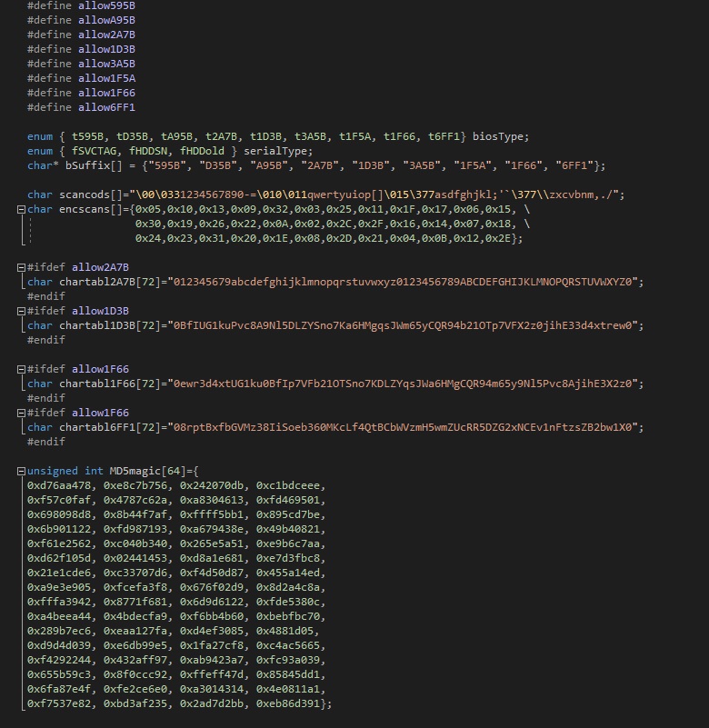Click the MD5magic array name
The width and height of the screenshot is (709, 728).
[x=135, y=471]
